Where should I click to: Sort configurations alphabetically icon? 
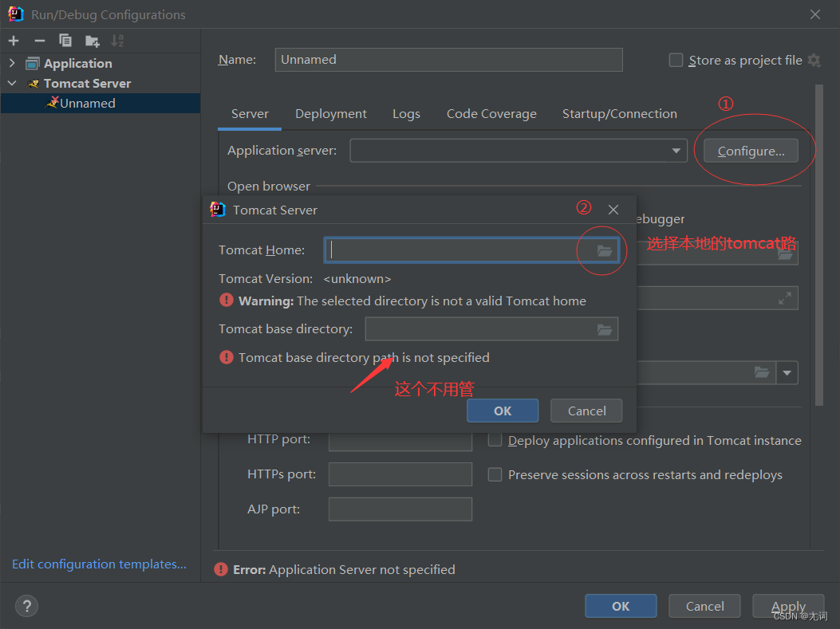pos(117,41)
